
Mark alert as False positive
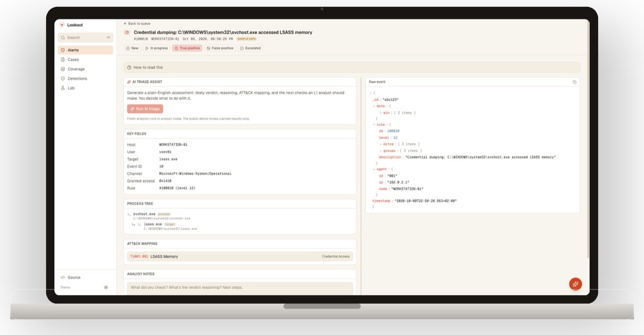220,48
